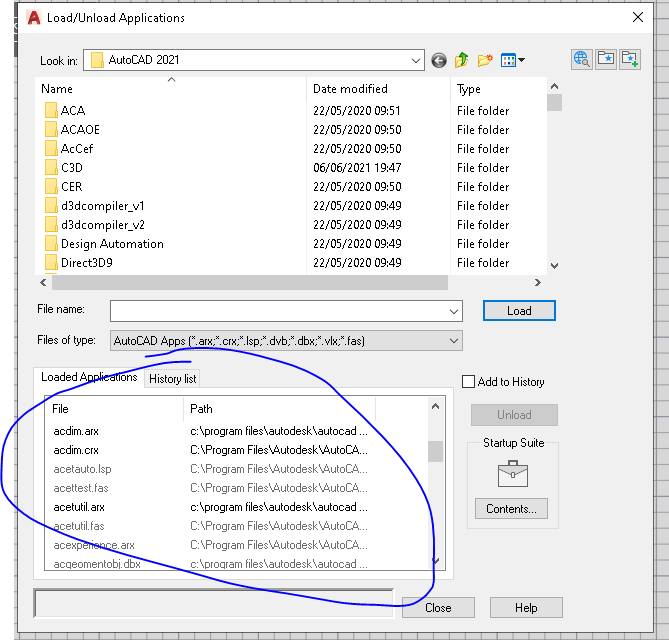Click the Load button
Image resolution: width=669 pixels, height=640 pixels.
pos(519,311)
